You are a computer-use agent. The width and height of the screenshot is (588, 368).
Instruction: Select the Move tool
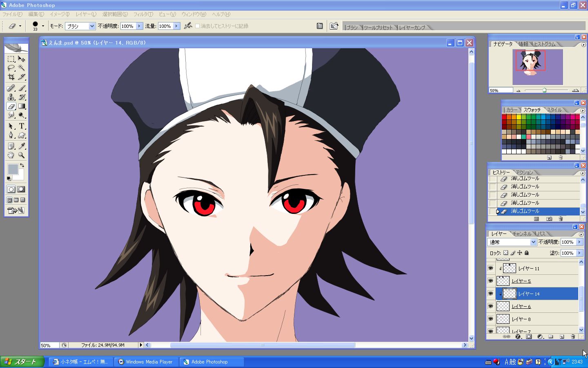coord(22,59)
